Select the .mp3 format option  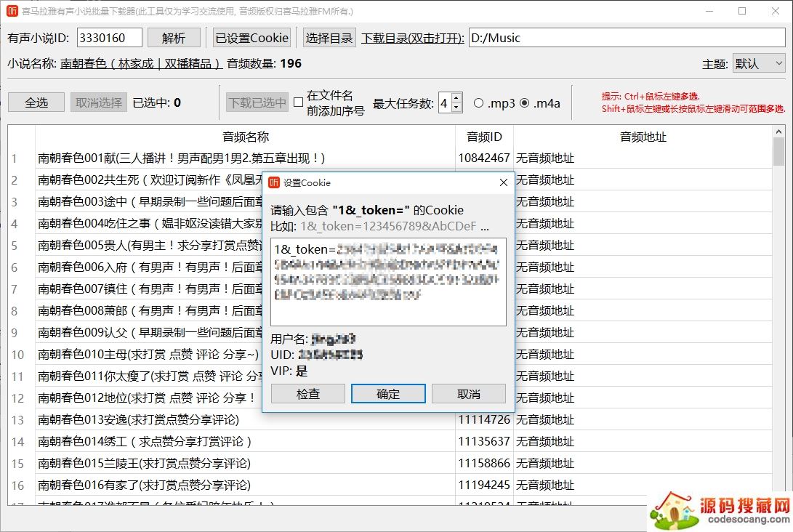coord(478,102)
